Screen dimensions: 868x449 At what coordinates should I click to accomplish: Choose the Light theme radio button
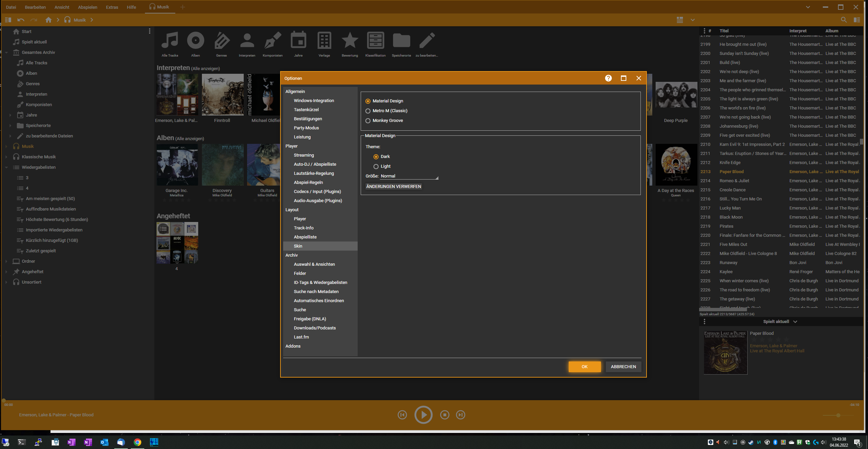376,166
